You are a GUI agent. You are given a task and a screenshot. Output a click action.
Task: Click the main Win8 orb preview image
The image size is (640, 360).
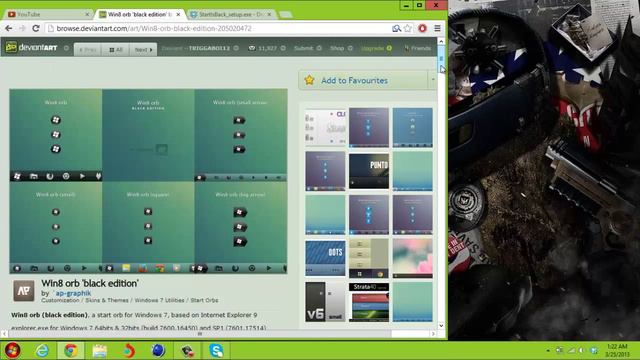click(148, 181)
